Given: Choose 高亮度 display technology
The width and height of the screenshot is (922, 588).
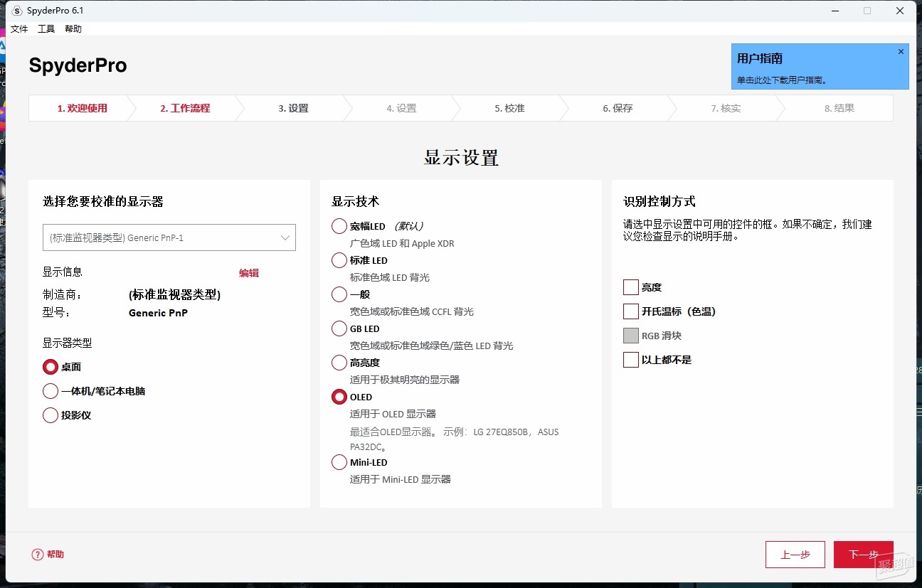Looking at the screenshot, I should coord(339,363).
